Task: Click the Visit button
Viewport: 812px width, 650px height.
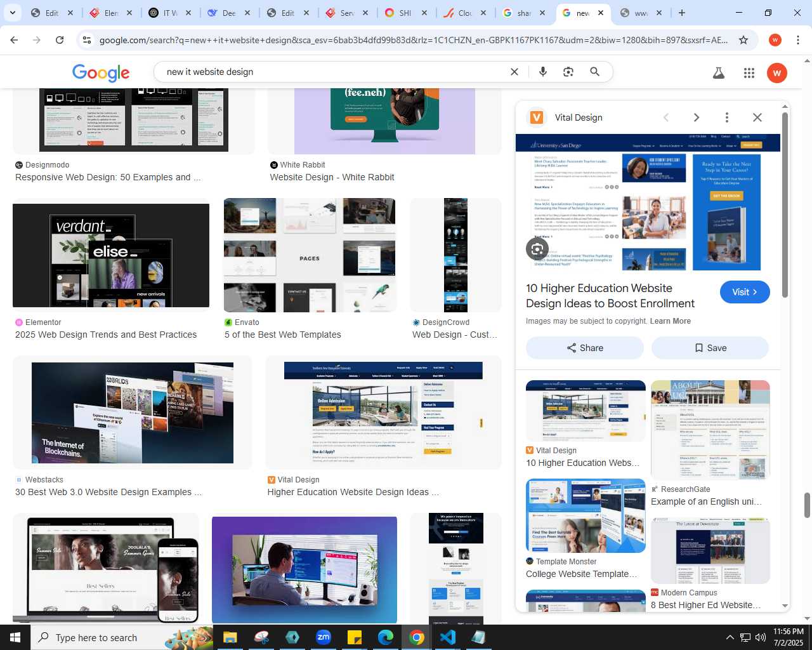Action: (745, 292)
